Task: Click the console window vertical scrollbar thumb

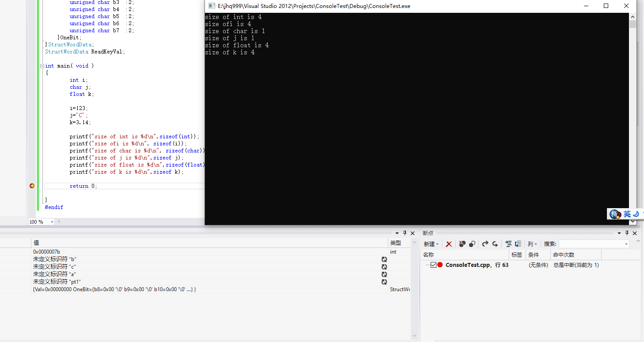Action: (x=633, y=24)
